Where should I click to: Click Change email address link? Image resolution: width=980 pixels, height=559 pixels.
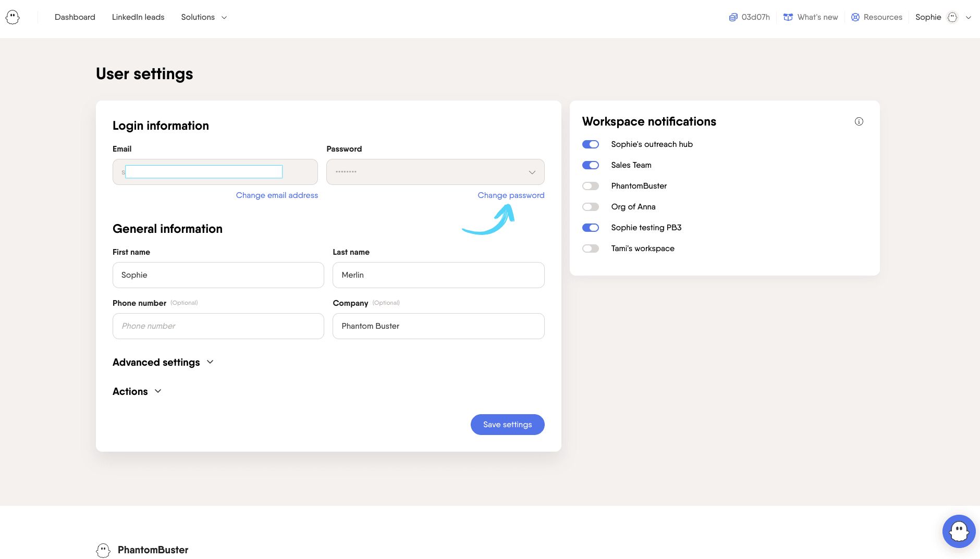277,195
